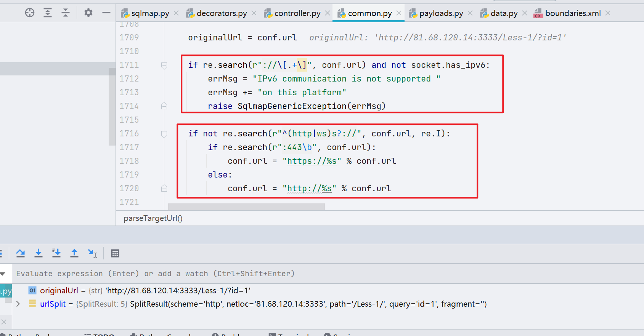Close the payloads.py tab

pos(470,13)
